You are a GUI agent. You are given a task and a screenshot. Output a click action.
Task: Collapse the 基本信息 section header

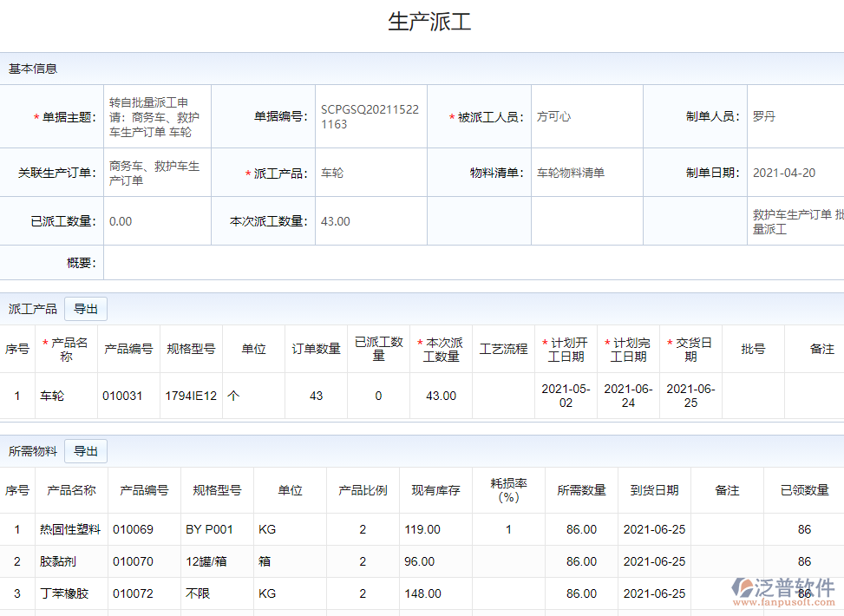33,69
